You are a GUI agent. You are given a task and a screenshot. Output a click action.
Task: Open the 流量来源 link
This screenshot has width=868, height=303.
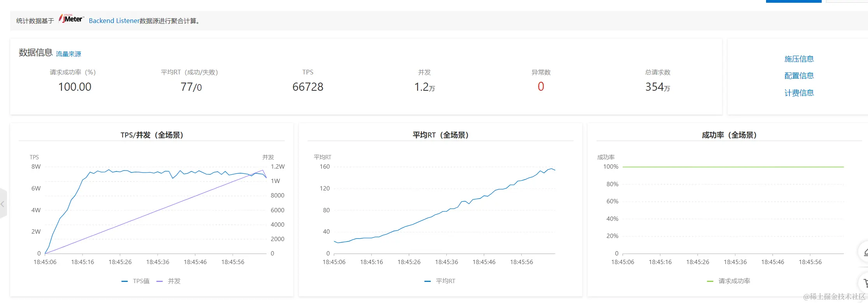(x=68, y=54)
